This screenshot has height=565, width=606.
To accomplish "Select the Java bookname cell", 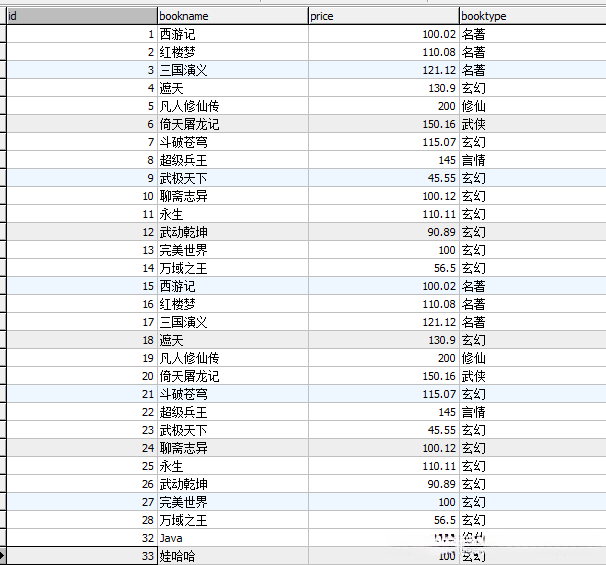I will (233, 538).
